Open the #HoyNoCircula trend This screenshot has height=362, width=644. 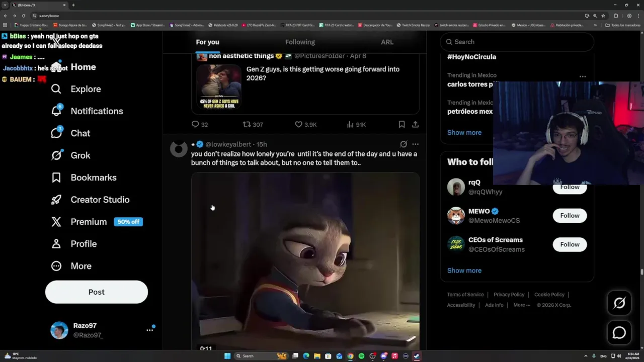(x=471, y=57)
